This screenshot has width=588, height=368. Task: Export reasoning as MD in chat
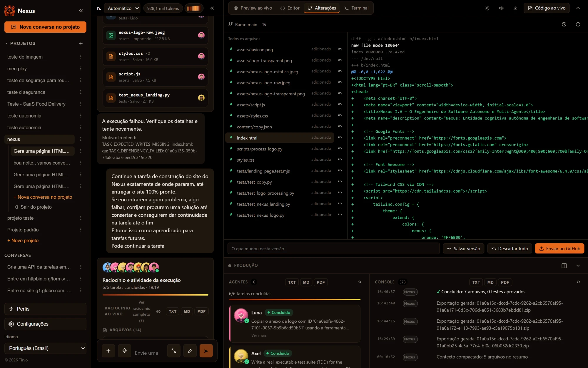[187, 311]
